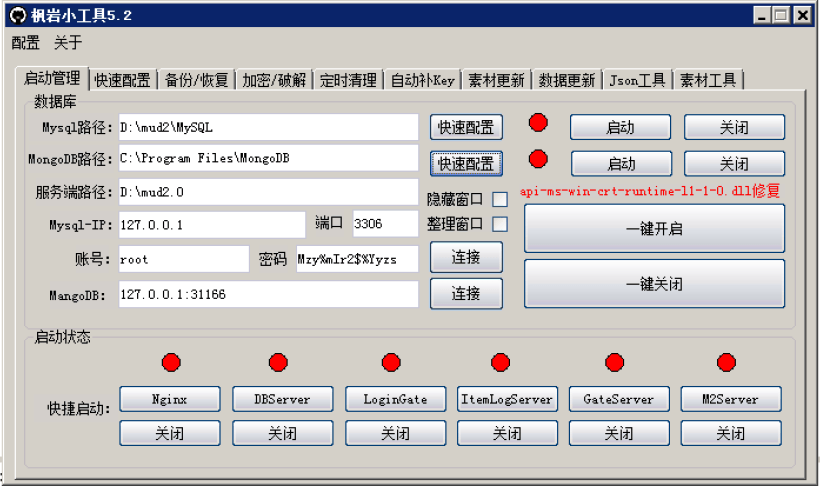Click the red status light above DBServer
The height and width of the screenshot is (486, 820).
(278, 362)
